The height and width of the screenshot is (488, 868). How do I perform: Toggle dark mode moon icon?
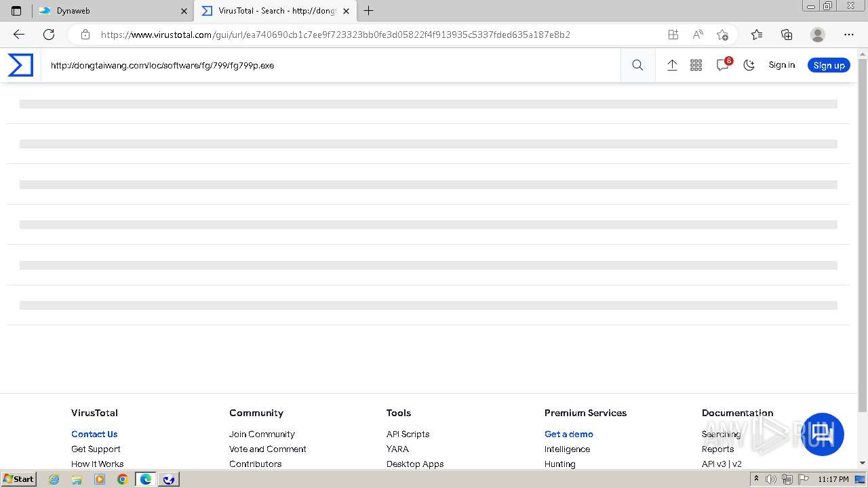749,65
